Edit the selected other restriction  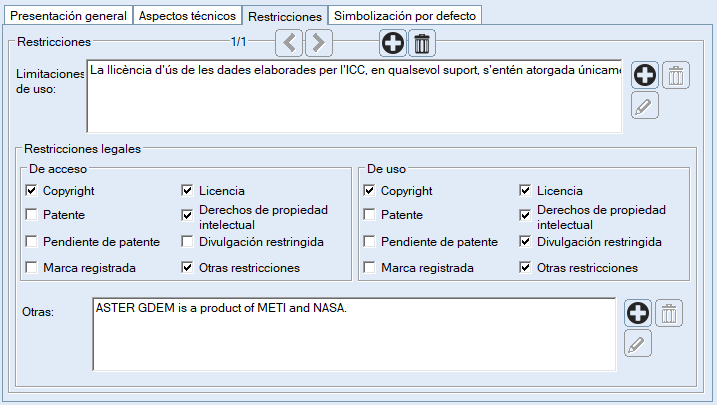639,344
